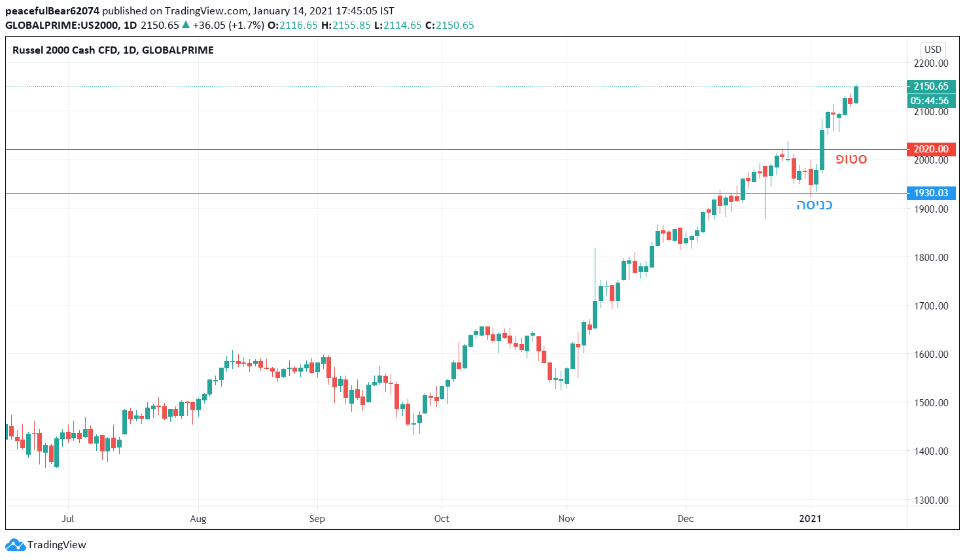This screenshot has height=560, width=965.
Task: Click the 2021 label on time axis
Action: [x=811, y=519]
